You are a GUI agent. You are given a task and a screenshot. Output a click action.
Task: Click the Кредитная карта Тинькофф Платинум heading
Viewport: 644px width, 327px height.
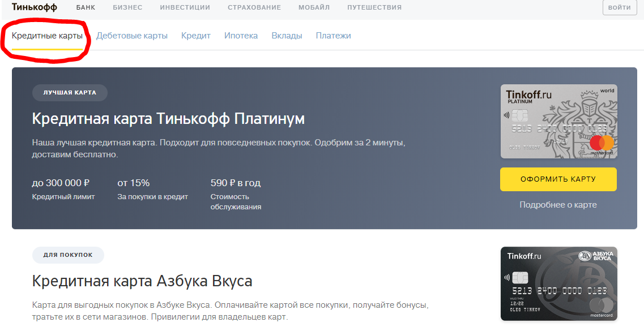point(168,119)
